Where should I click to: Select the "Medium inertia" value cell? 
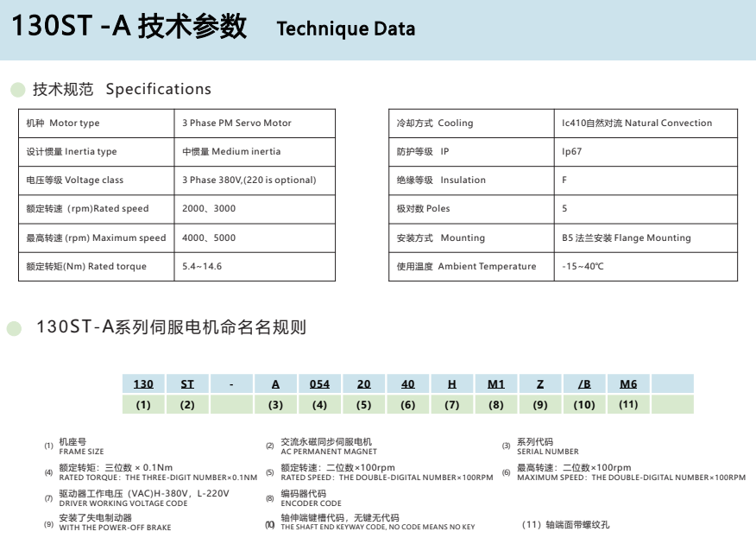point(231,152)
